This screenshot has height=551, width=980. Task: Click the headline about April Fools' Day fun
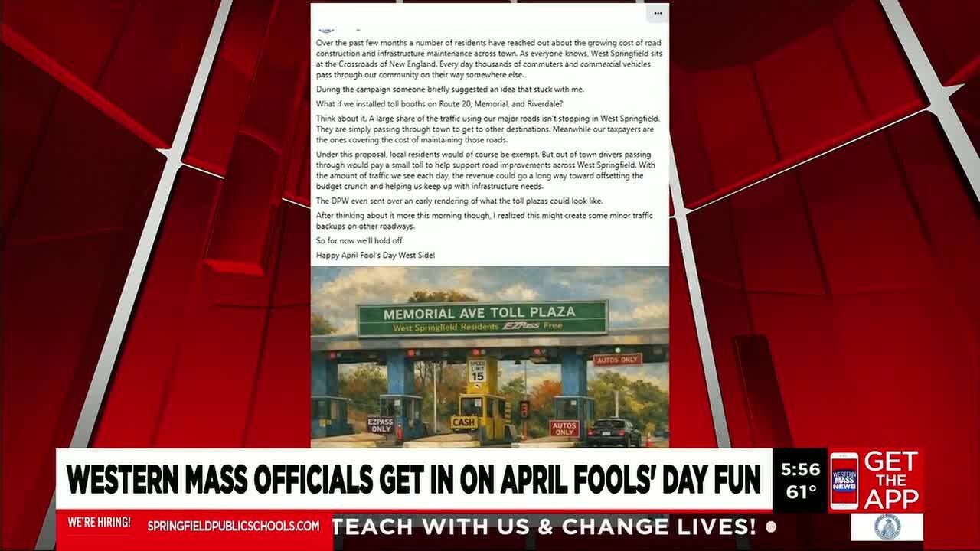[x=413, y=480]
